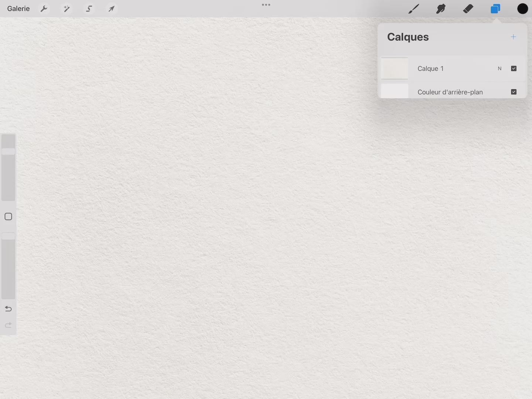532x399 pixels.
Task: Open the three-dot menu at top center
Action: [x=266, y=5]
